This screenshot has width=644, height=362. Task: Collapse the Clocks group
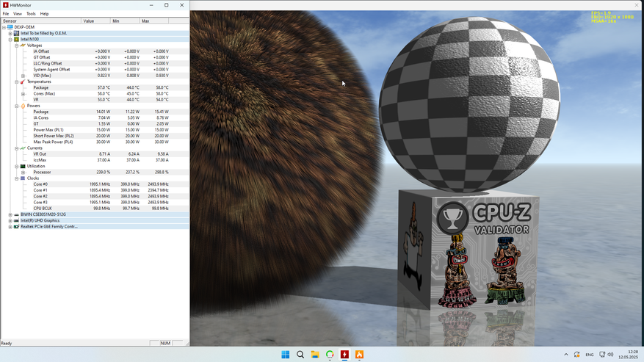(x=17, y=178)
